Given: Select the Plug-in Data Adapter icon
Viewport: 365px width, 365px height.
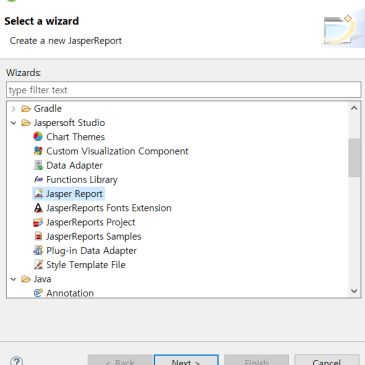Looking at the screenshot, I should pyautogui.click(x=38, y=251).
